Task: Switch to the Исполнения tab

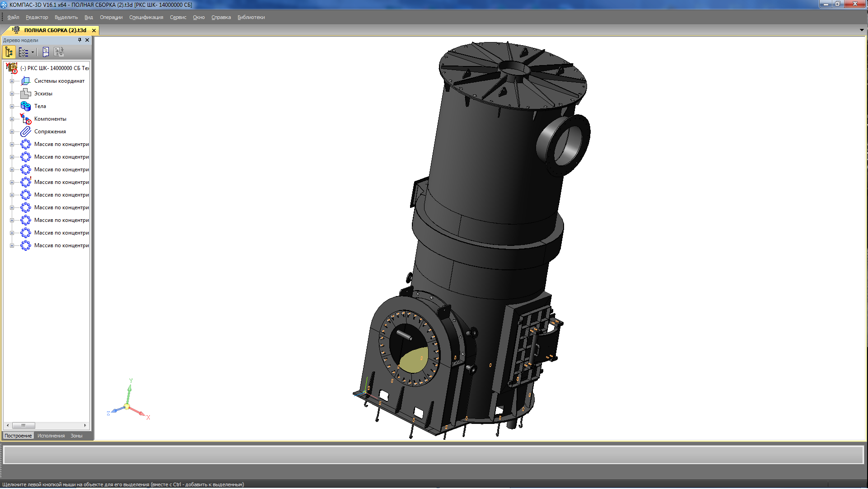Action: coord(51,436)
